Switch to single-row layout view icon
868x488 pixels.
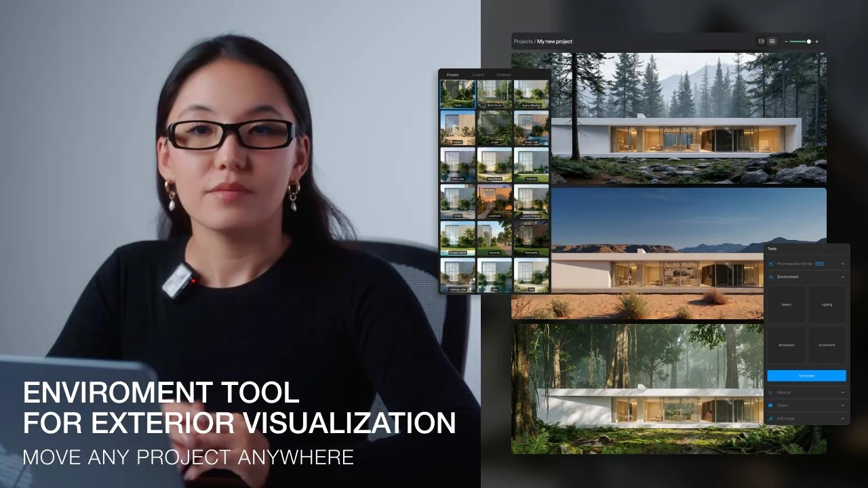click(x=761, y=41)
